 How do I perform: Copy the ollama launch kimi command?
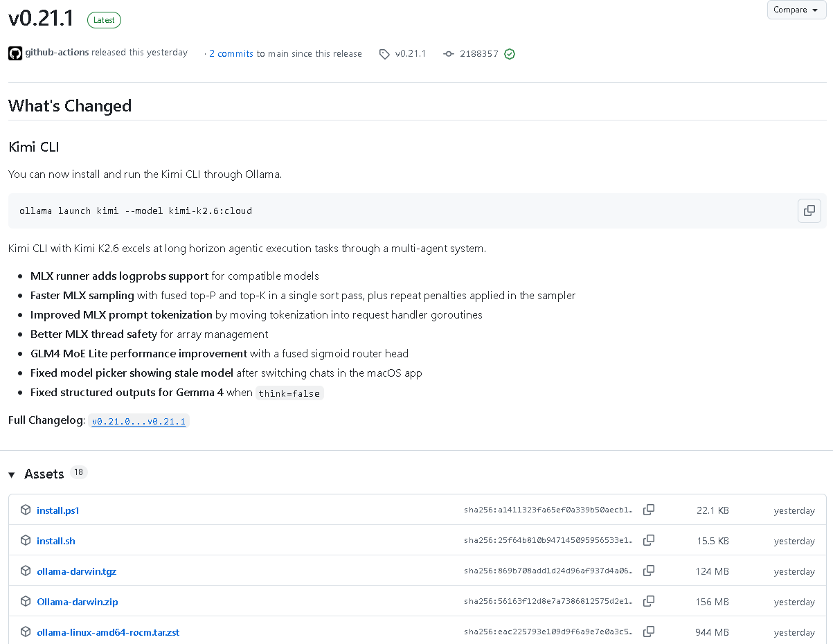(809, 211)
